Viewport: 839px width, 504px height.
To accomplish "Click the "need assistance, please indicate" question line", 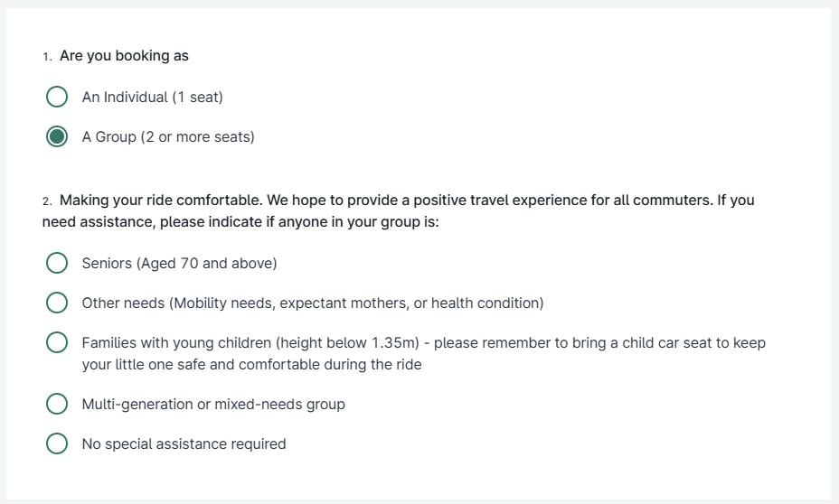I will [240, 221].
